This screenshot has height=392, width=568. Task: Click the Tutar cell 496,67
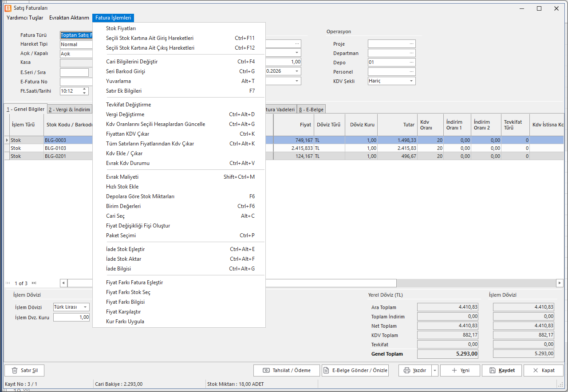tap(397, 156)
